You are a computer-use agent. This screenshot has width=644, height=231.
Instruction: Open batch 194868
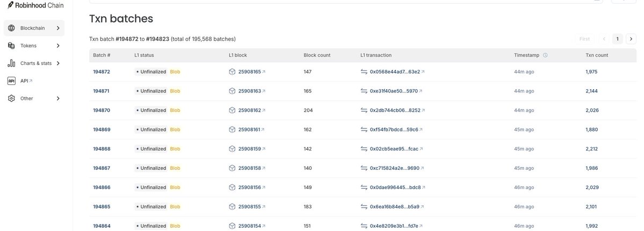coord(102,149)
